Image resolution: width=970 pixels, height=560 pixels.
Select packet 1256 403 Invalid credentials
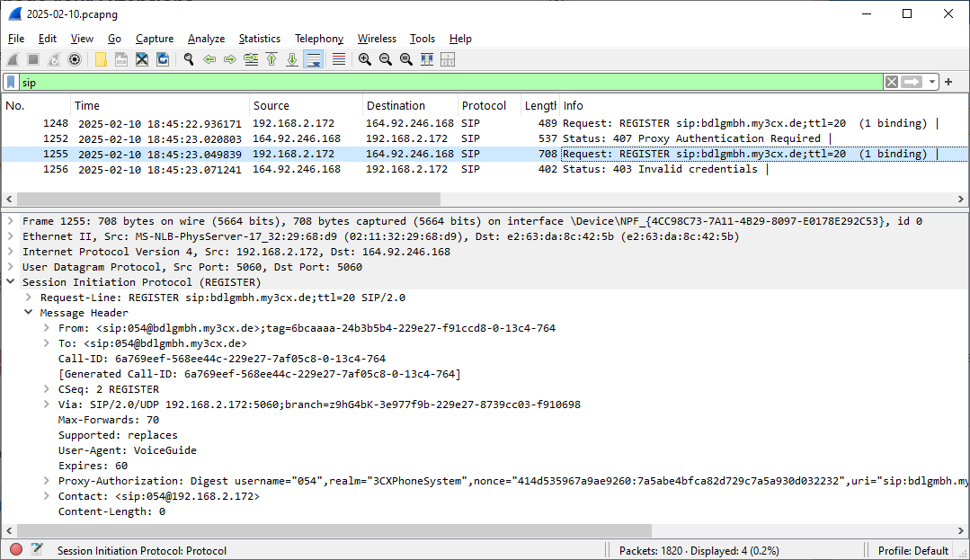point(485,169)
